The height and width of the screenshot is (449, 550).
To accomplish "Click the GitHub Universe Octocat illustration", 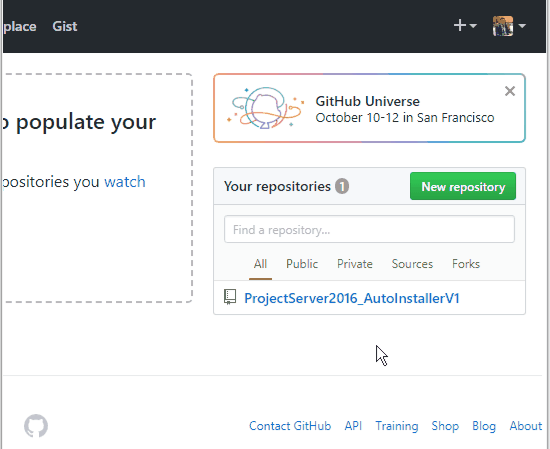I will [x=265, y=108].
